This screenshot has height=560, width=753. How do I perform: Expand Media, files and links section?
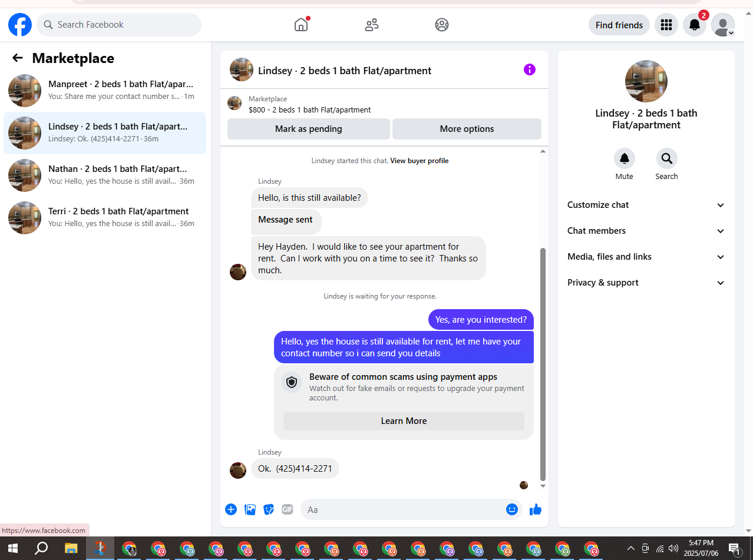[x=646, y=257]
